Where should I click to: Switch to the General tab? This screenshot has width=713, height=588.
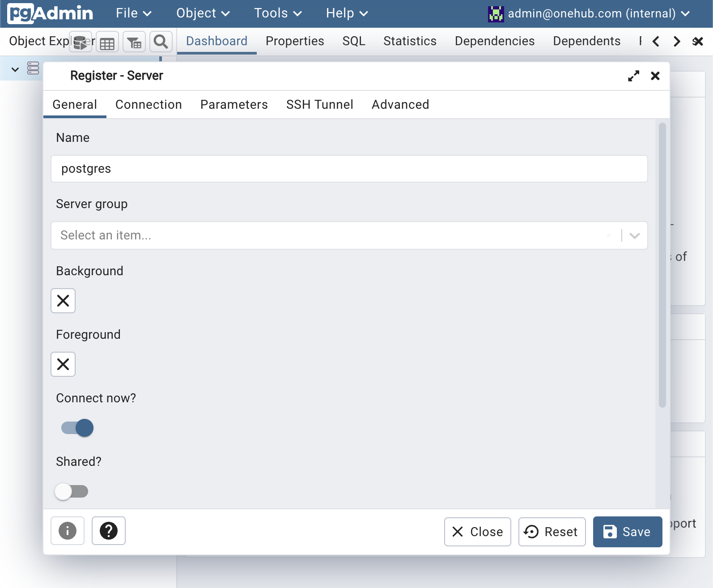[75, 105]
